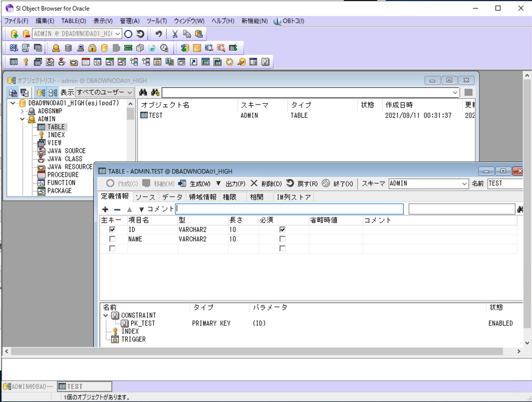
Task: Open the SQL execution tool icon
Action: click(x=13, y=47)
